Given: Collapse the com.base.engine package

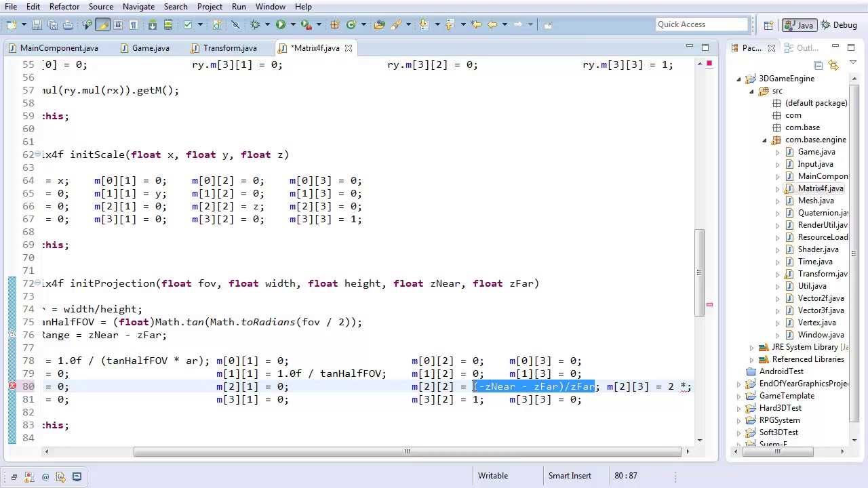Looking at the screenshot, I should (765, 140).
